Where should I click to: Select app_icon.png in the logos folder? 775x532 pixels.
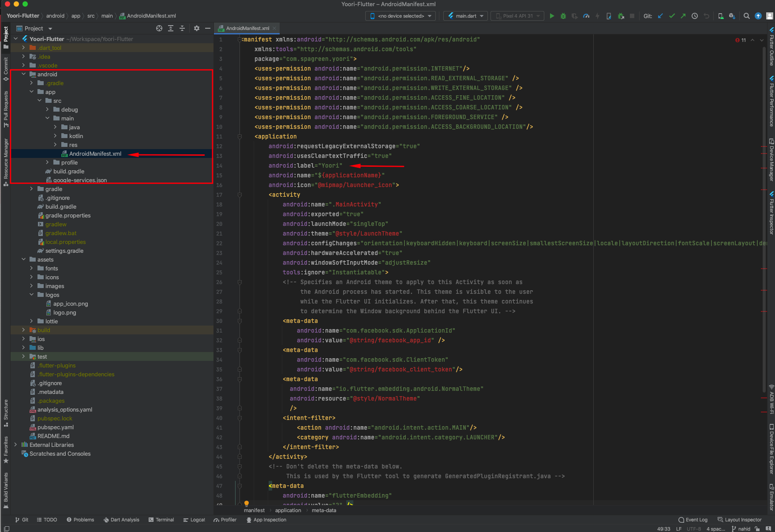(x=70, y=303)
